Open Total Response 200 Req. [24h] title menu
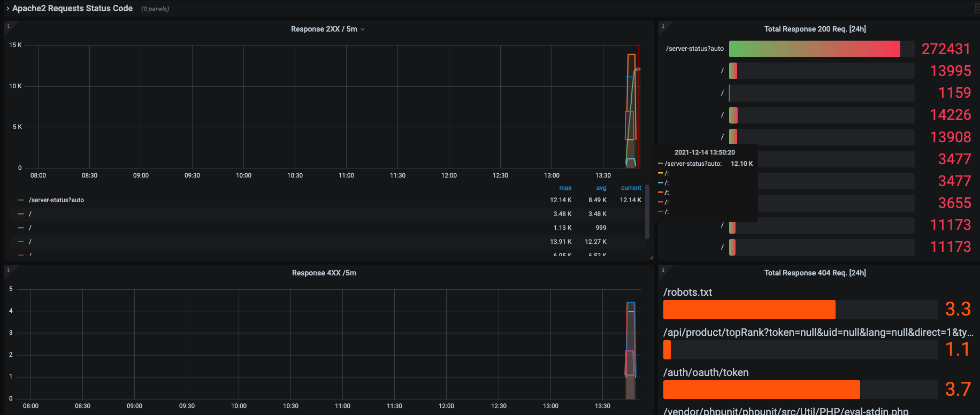 (815, 29)
